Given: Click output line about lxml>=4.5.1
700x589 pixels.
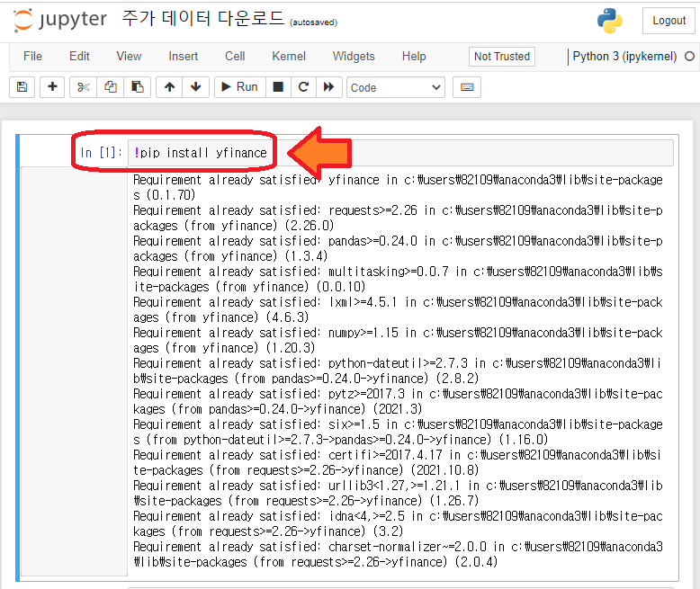Looking at the screenshot, I should (x=398, y=309).
